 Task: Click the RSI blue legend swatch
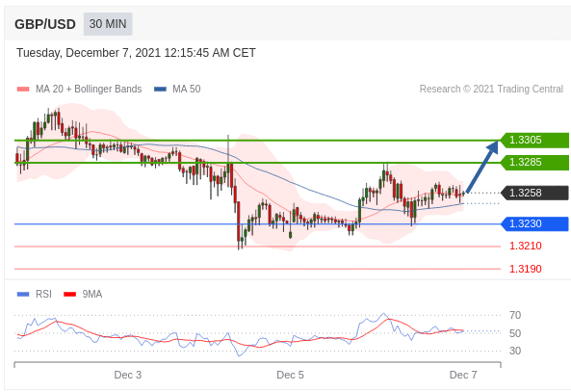click(x=23, y=295)
